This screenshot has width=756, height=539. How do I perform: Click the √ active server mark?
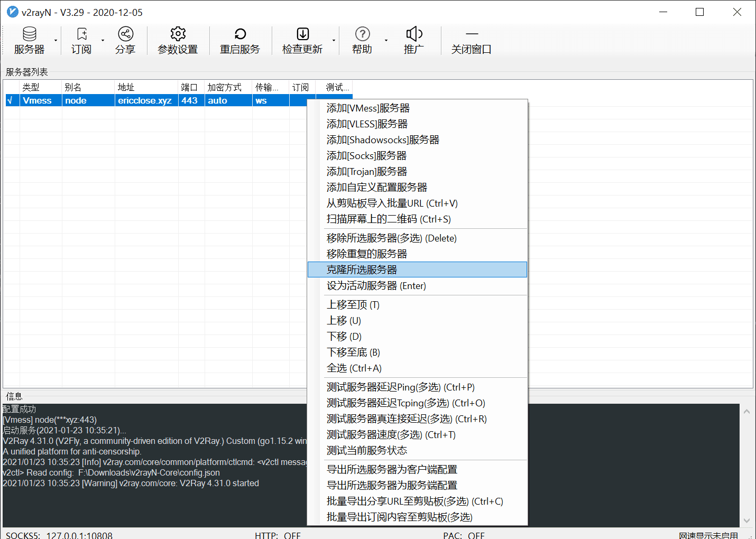click(10, 100)
